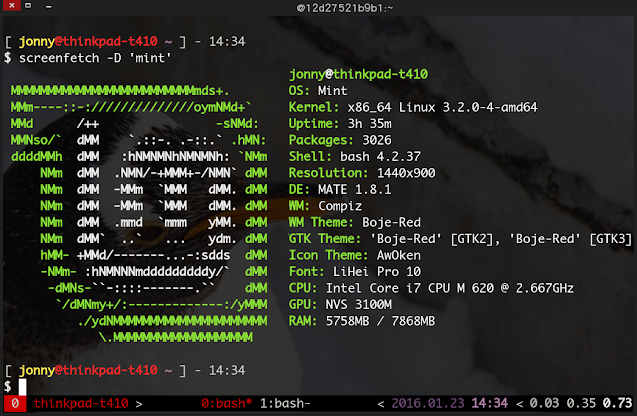Click the top prompt 'jonny@thinkpad-t410' above screenfetch
The image size is (637, 416).
click(x=88, y=41)
